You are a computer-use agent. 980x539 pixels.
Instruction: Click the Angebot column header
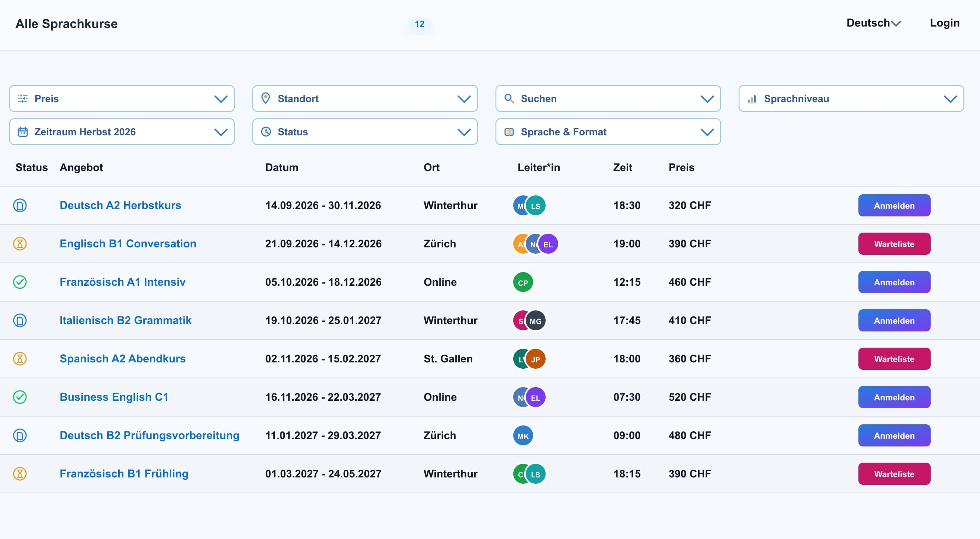coord(81,167)
